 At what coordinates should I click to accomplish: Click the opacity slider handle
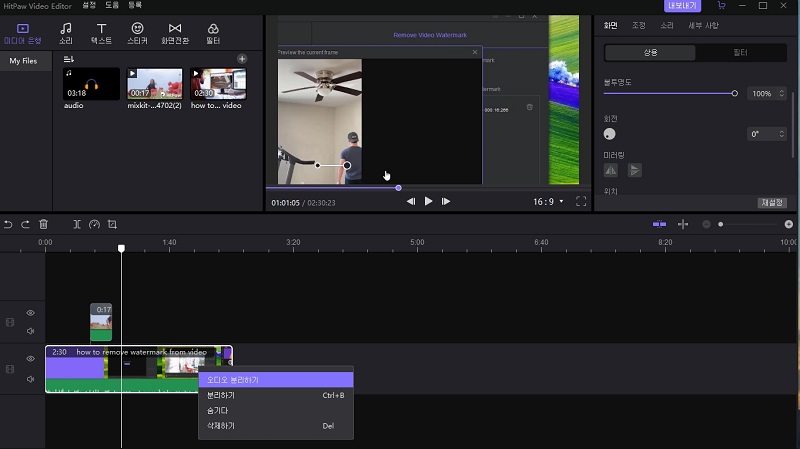(734, 93)
